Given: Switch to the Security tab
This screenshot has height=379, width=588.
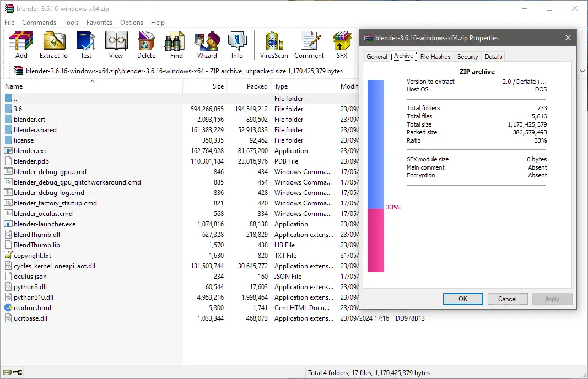Looking at the screenshot, I should pyautogui.click(x=468, y=57).
